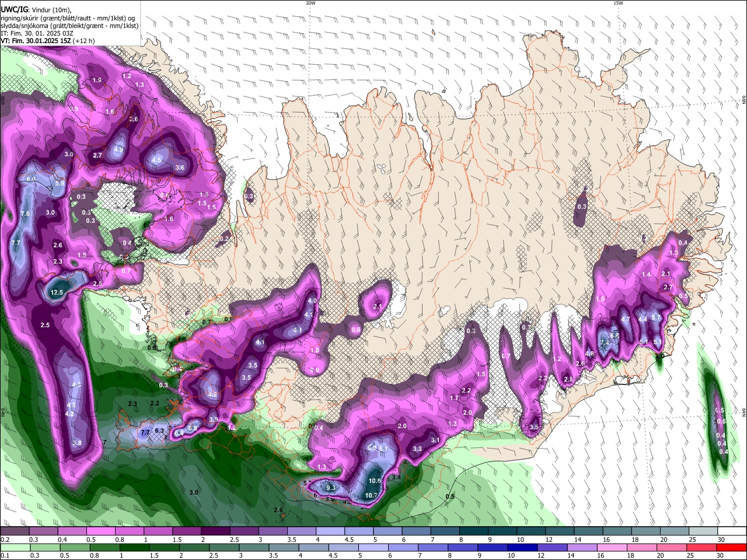Click the 3.1 value on the south coast

(435, 440)
